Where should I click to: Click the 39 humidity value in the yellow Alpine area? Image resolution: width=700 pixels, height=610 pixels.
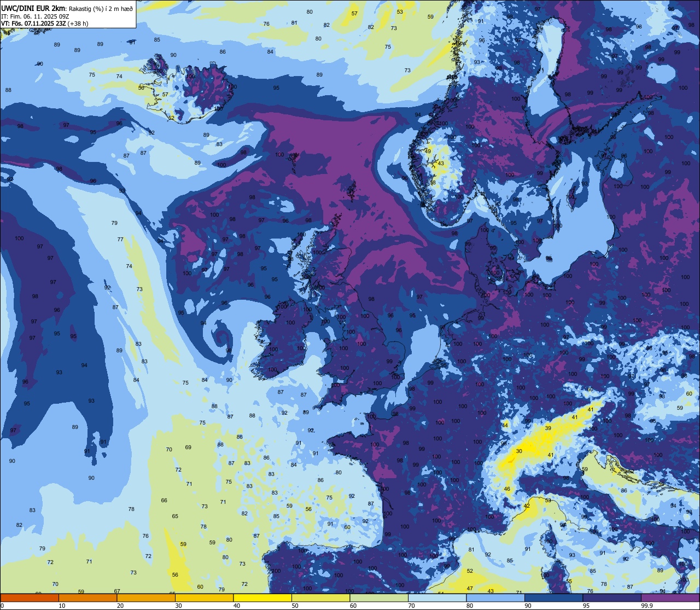click(548, 428)
